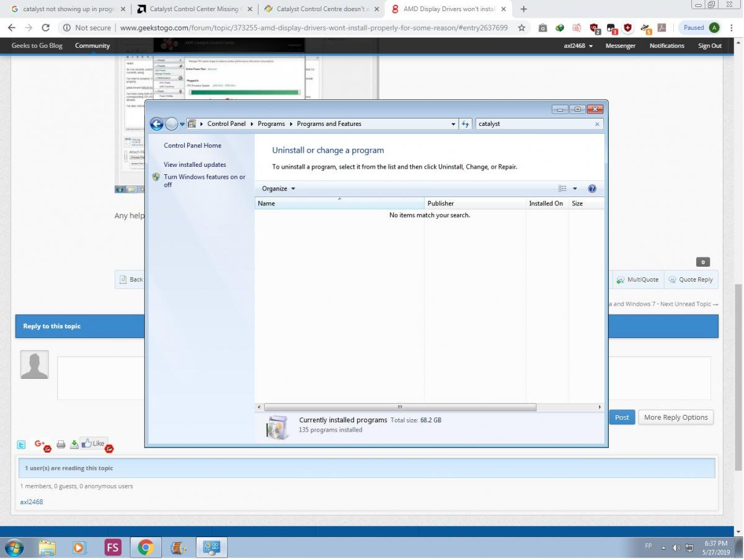Open Geeks to Go Blog menu item
744x560 pixels.
[x=37, y=46]
